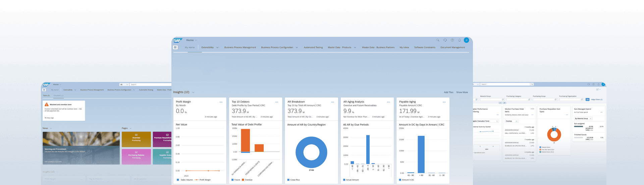This screenshot has height=185, width=644.
Task: Click the warning icon on the Blocked and overdue card
Action: coord(47,104)
